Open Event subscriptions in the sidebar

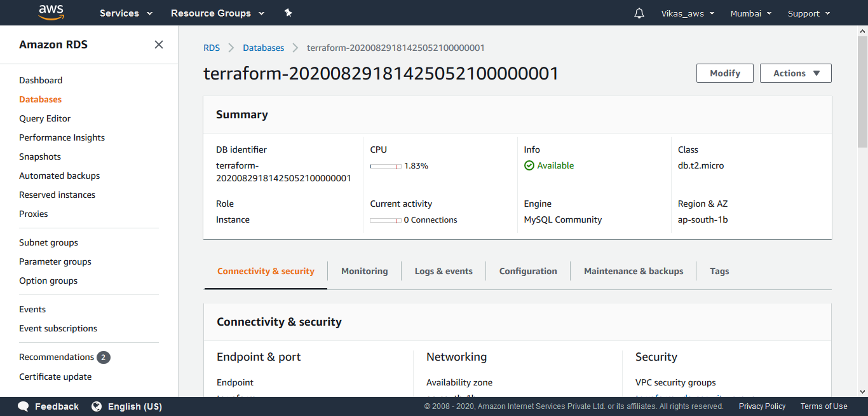click(x=58, y=328)
